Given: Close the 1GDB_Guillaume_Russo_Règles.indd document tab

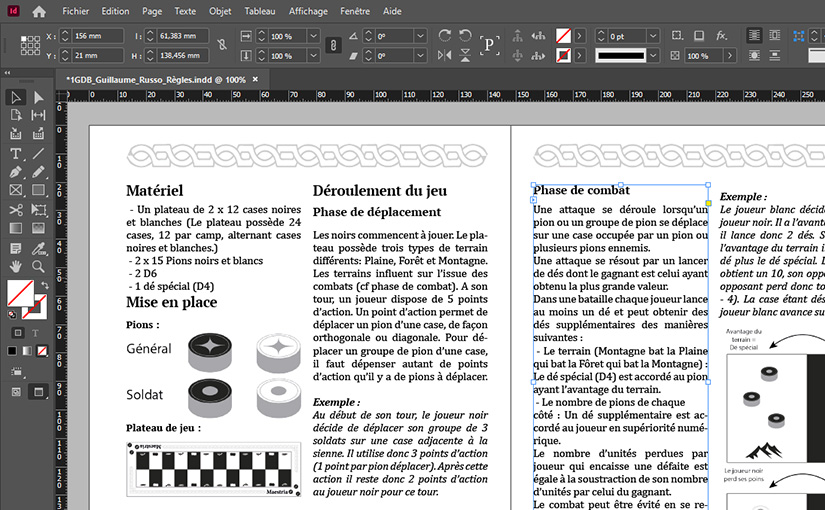Looking at the screenshot, I should [x=255, y=79].
